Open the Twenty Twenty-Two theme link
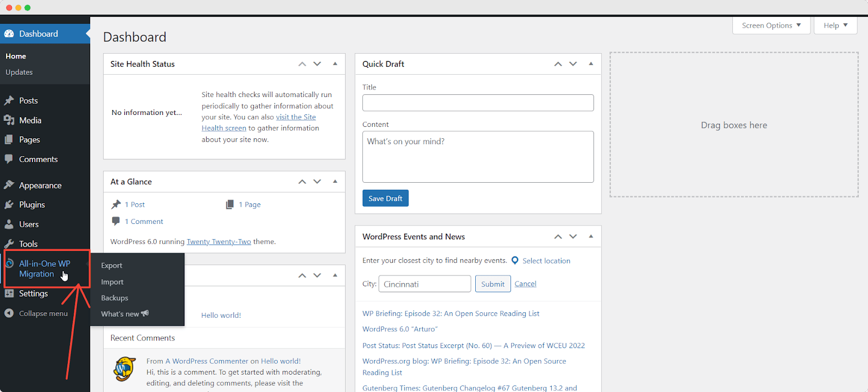 point(219,242)
